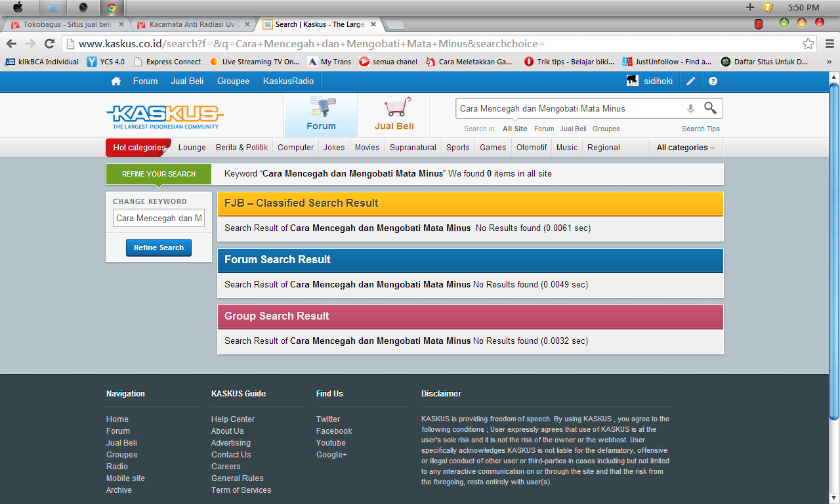Open Mobile site footer link
This screenshot has height=504, width=840.
tap(125, 478)
